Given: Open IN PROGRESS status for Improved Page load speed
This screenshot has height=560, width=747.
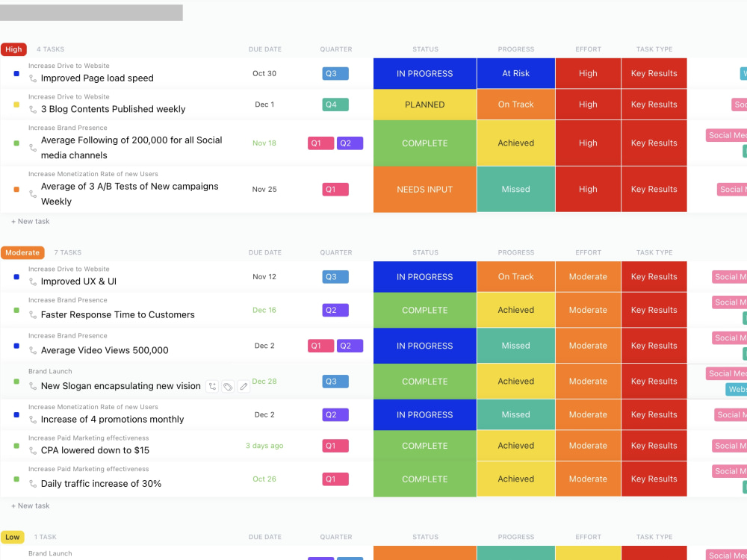Looking at the screenshot, I should coord(425,73).
